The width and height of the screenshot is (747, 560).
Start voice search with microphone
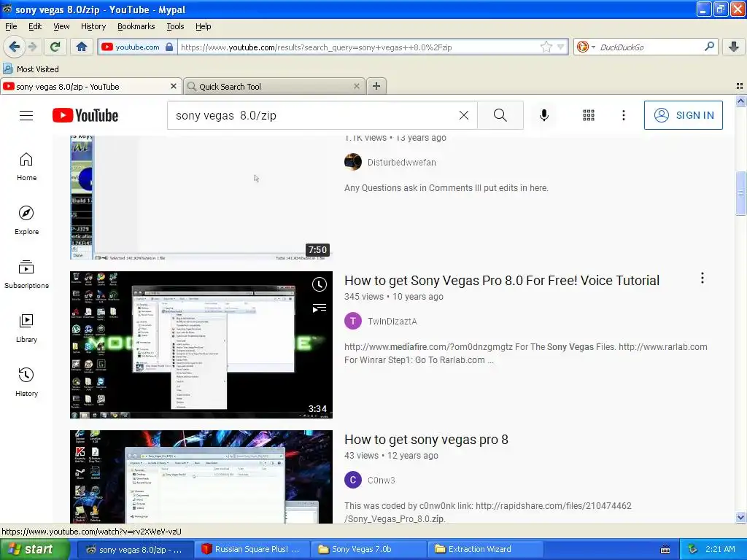544,115
